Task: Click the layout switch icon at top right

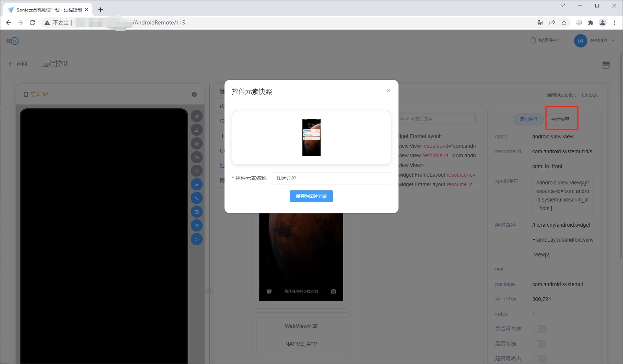Action: click(606, 65)
